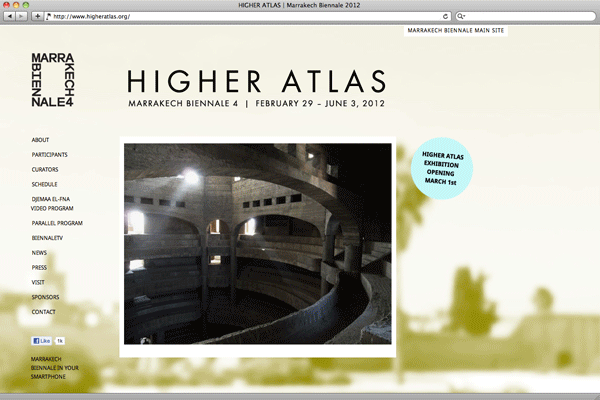Click the green zoom window button
Screen dimensions: 600x400
coord(26,5)
